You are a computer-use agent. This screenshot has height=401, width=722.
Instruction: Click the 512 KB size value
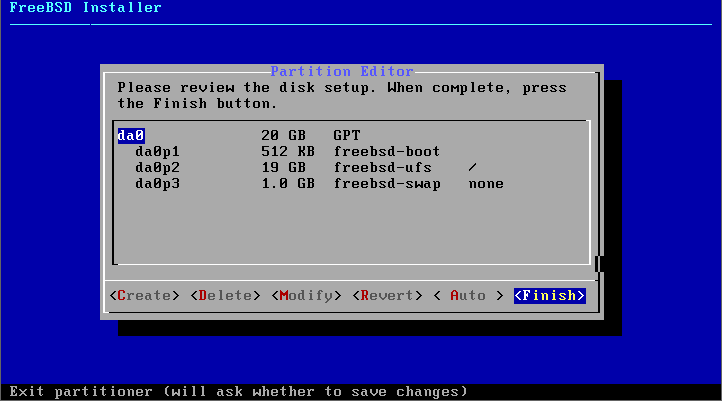pos(288,151)
